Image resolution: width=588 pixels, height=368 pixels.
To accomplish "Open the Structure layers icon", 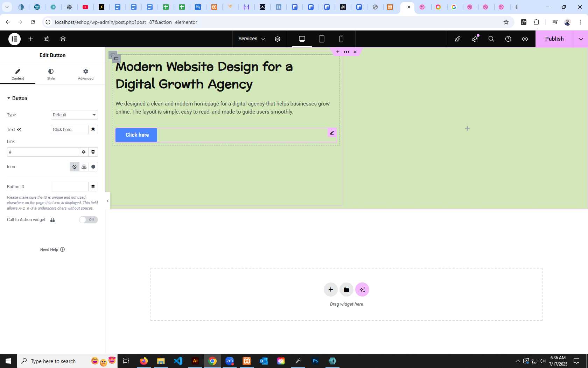I will point(63,39).
